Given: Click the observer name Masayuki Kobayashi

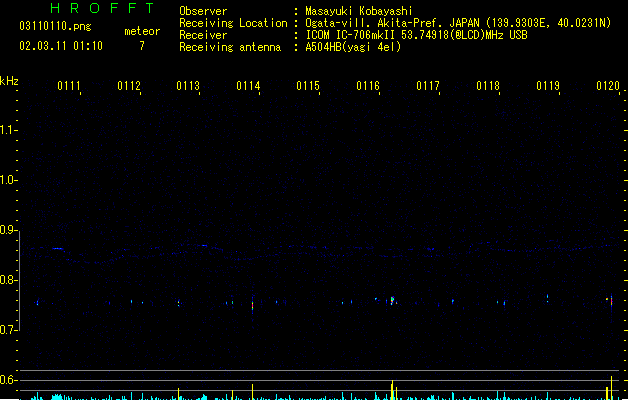Looking at the screenshot, I should coord(359,11).
